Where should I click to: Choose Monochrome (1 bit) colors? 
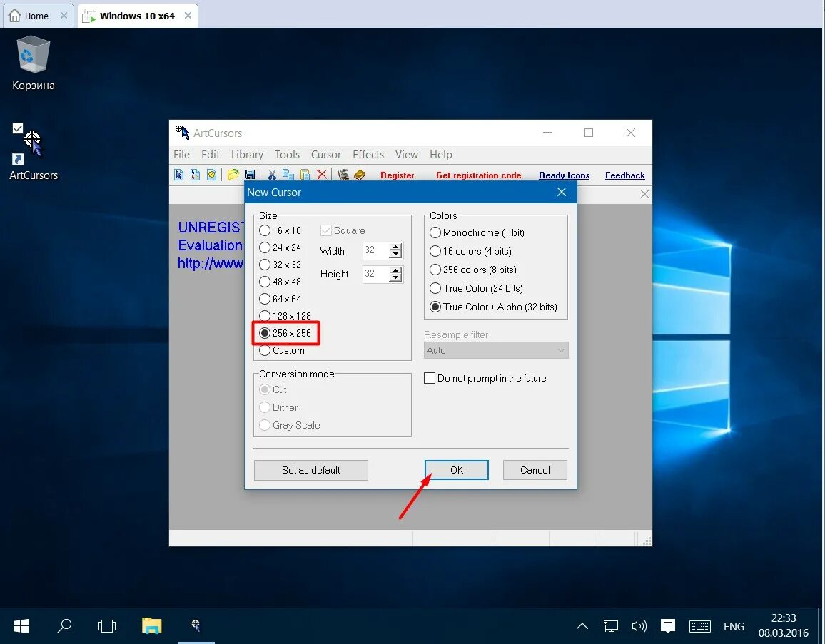[477, 232]
